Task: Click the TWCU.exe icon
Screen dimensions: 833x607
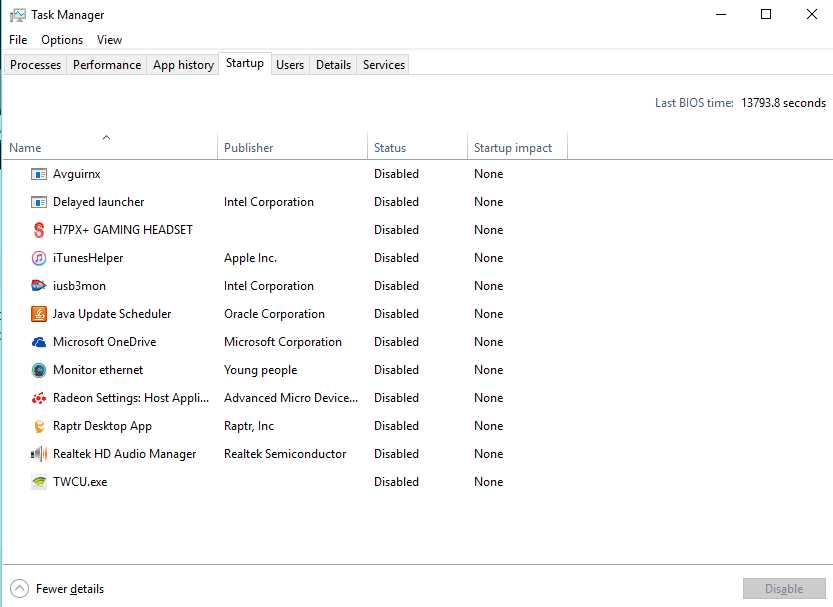Action: [x=39, y=482]
